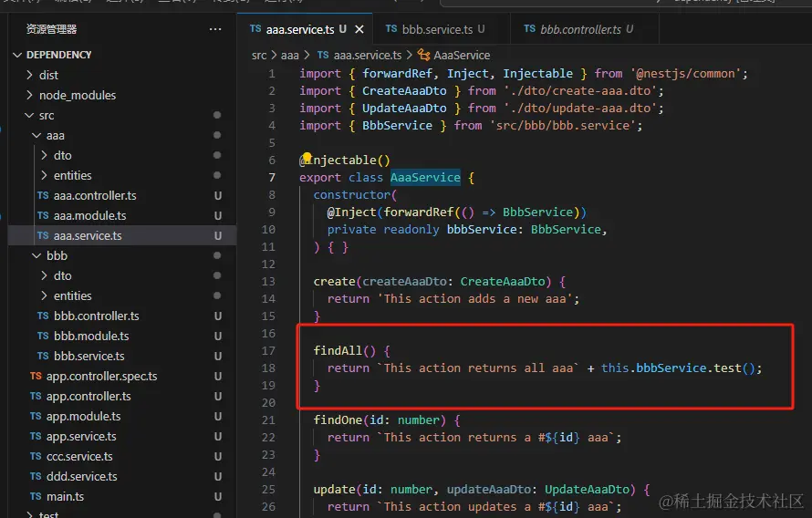Click line number 18 in the gutter
This screenshot has height=518, width=812.
tap(268, 368)
